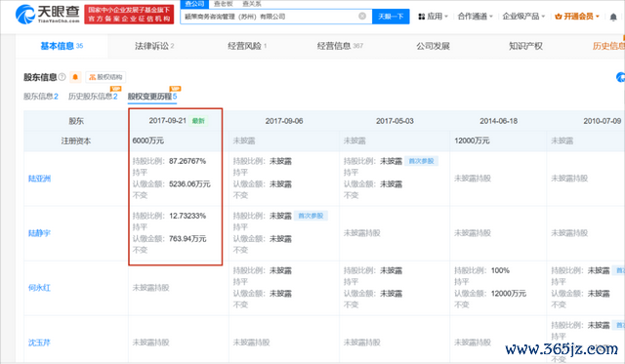625x364 pixels.
Task: Click the 股东 column header cell
Action: tap(76, 121)
